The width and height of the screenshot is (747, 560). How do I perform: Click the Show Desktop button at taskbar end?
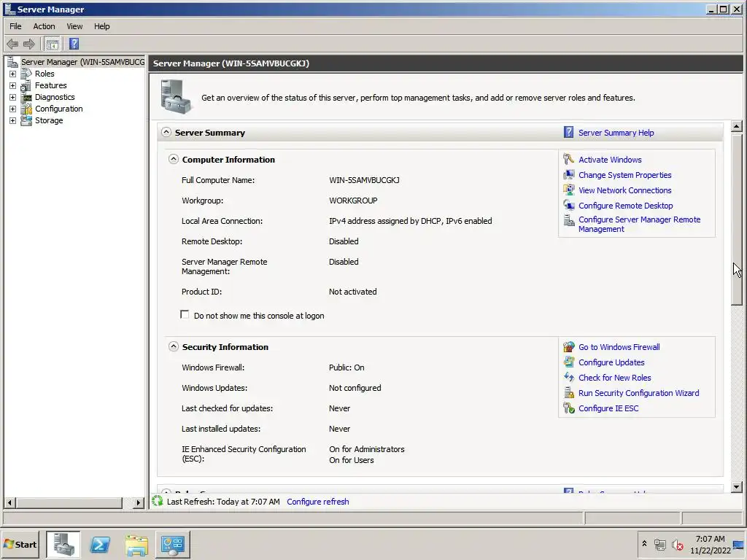point(739,544)
